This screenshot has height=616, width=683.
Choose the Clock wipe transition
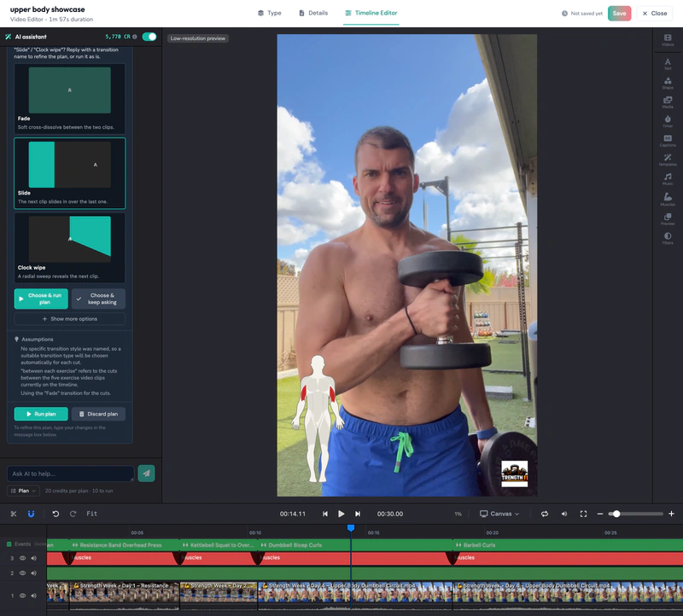(x=70, y=247)
